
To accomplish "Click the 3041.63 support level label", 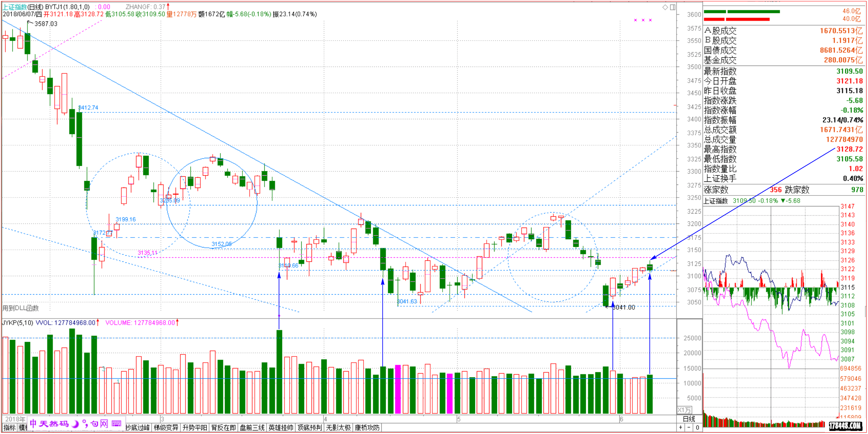I will point(407,301).
